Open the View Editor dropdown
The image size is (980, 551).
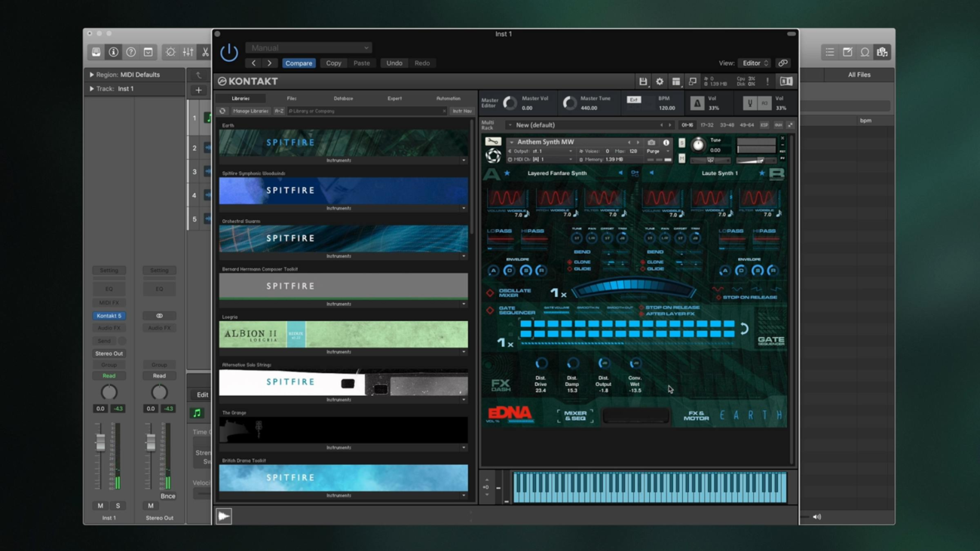755,63
